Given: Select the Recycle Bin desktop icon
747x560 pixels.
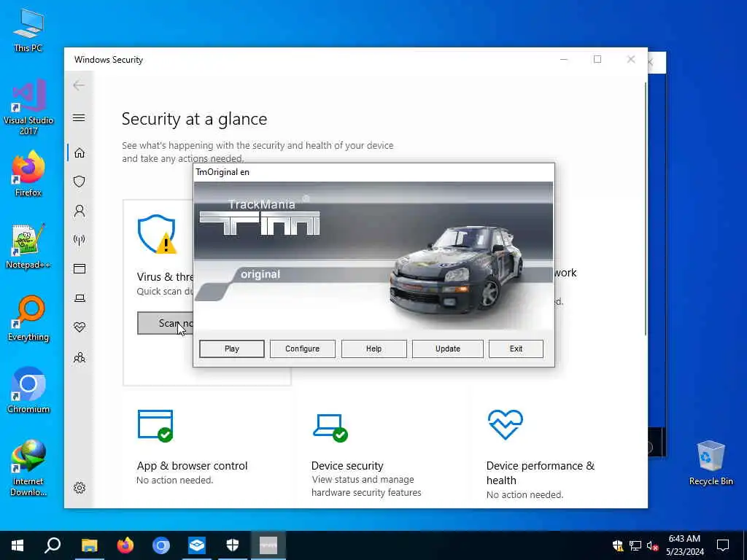Looking at the screenshot, I should pos(711,462).
